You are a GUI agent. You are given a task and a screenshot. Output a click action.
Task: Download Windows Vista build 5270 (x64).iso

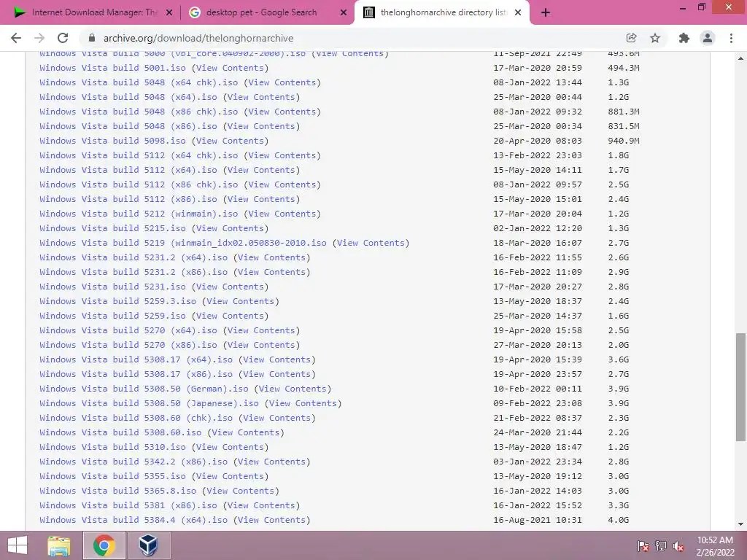[128, 330]
